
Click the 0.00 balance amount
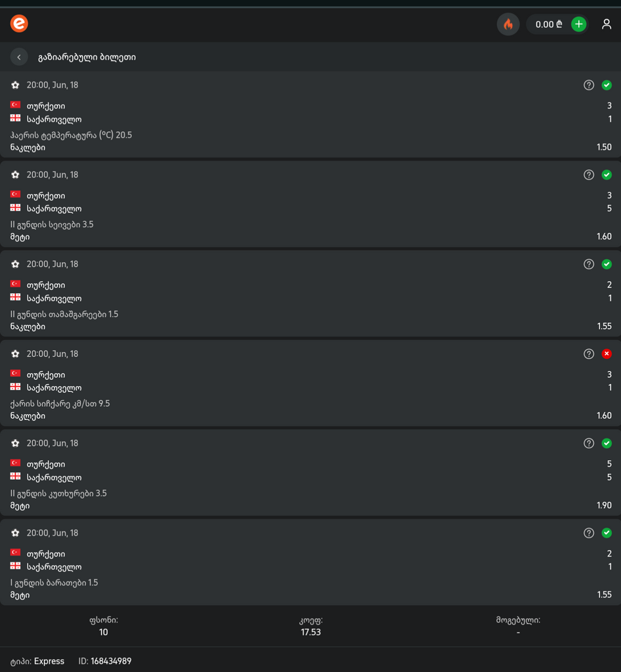pos(545,25)
